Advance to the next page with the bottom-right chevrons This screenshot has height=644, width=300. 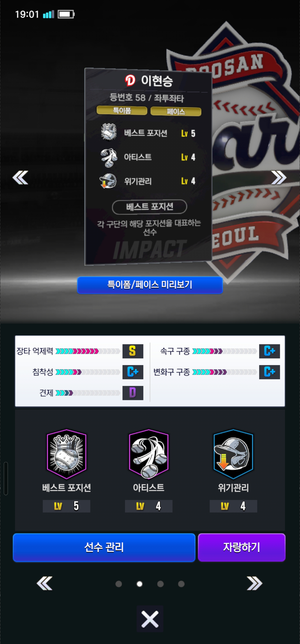255,583
